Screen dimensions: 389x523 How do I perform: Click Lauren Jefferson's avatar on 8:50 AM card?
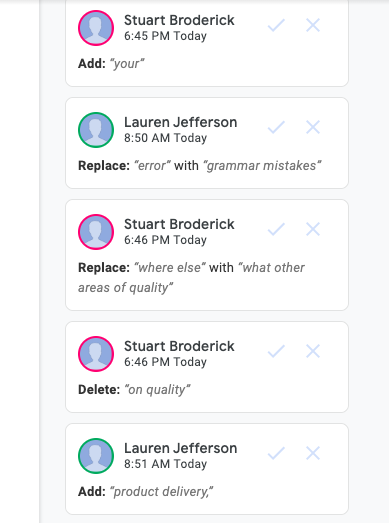[96, 130]
